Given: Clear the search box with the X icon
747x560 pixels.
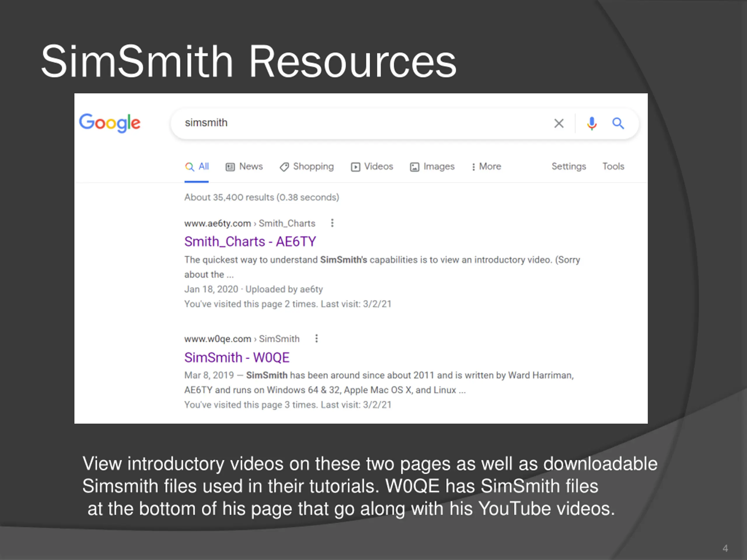Looking at the screenshot, I should pos(559,124).
